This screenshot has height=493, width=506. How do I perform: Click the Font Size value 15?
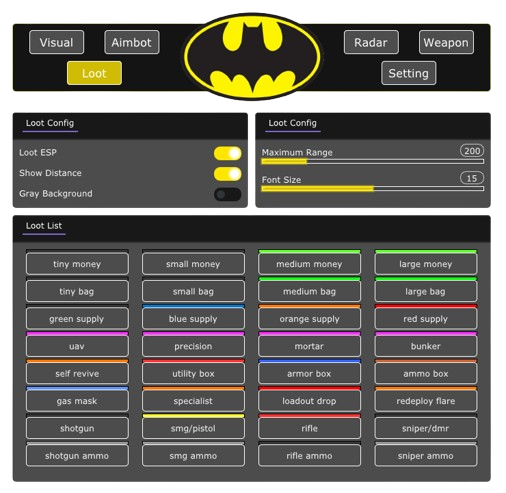tap(472, 178)
